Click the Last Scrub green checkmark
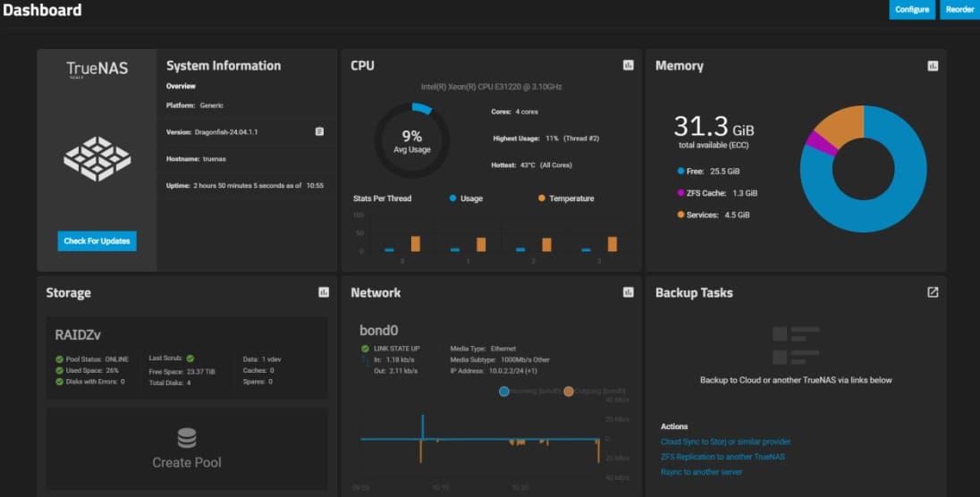The width and height of the screenshot is (980, 497). click(190, 358)
